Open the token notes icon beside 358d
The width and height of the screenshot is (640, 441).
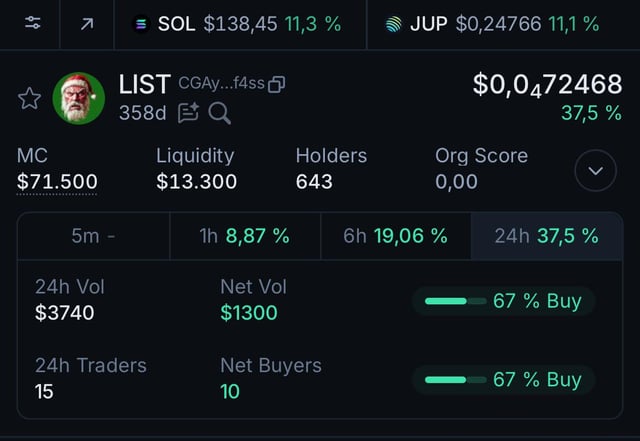click(188, 113)
